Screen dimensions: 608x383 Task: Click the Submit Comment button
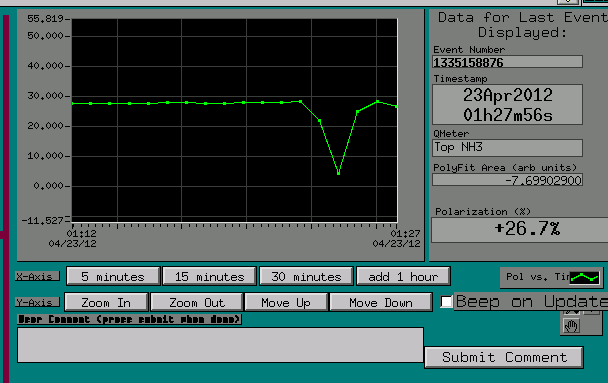(x=504, y=357)
